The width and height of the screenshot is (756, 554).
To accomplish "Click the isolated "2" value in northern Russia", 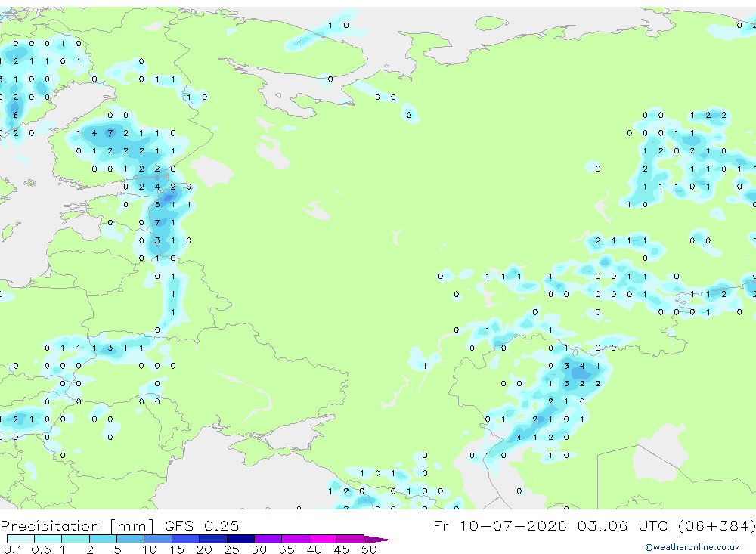I will coord(409,115).
